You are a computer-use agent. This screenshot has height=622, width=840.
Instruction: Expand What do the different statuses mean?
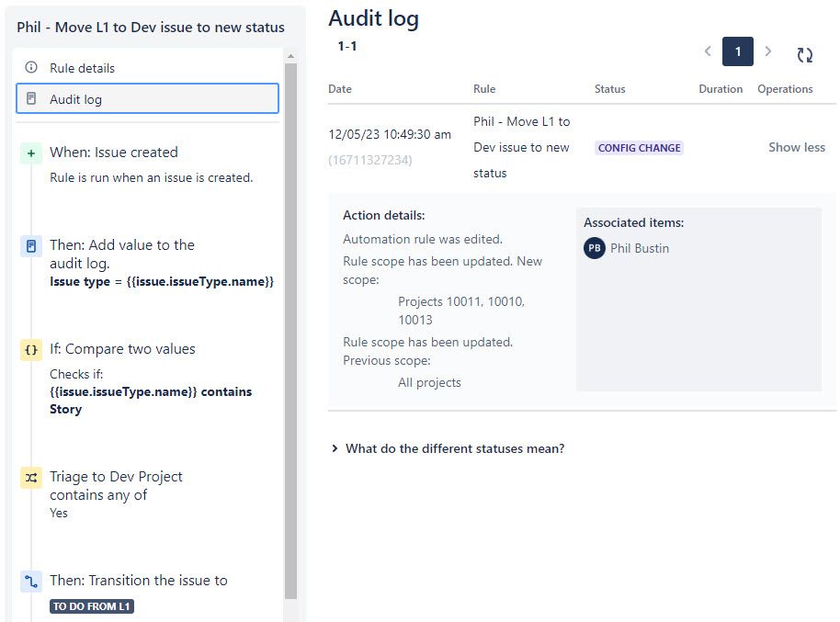(x=448, y=448)
